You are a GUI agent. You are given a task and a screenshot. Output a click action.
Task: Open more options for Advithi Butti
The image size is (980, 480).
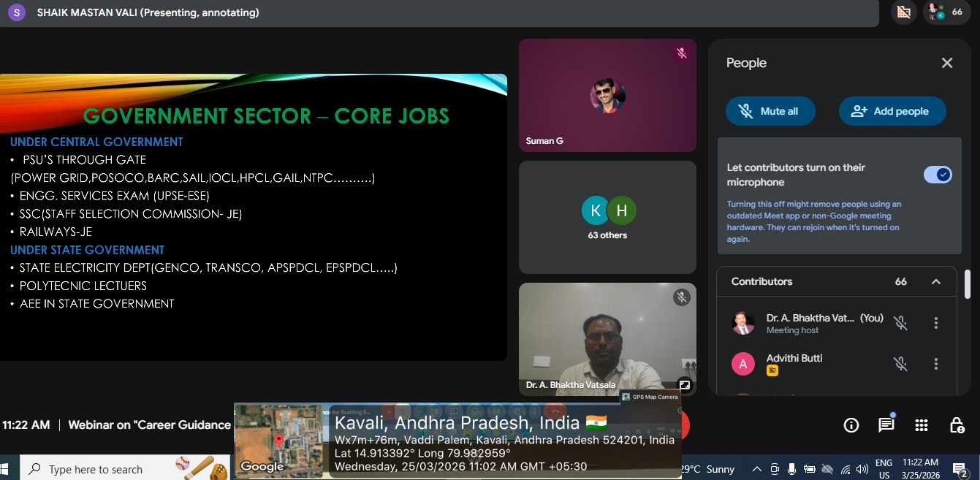click(936, 364)
